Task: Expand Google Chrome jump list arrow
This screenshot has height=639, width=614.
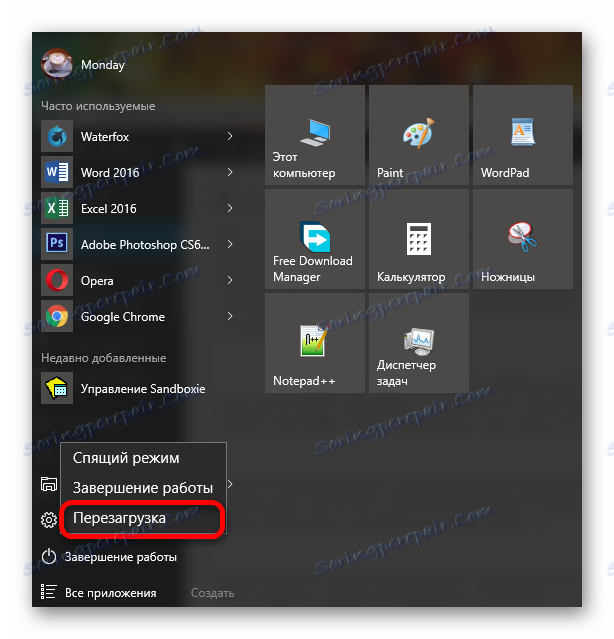Action: point(230,316)
